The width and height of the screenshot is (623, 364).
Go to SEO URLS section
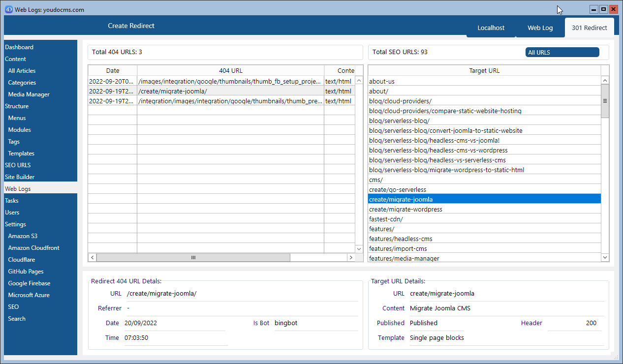coord(18,165)
